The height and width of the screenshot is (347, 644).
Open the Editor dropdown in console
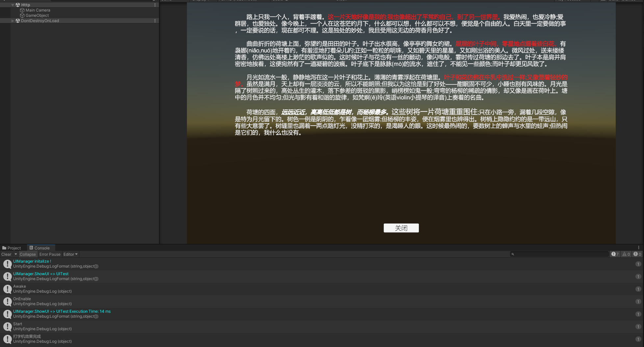click(x=70, y=254)
